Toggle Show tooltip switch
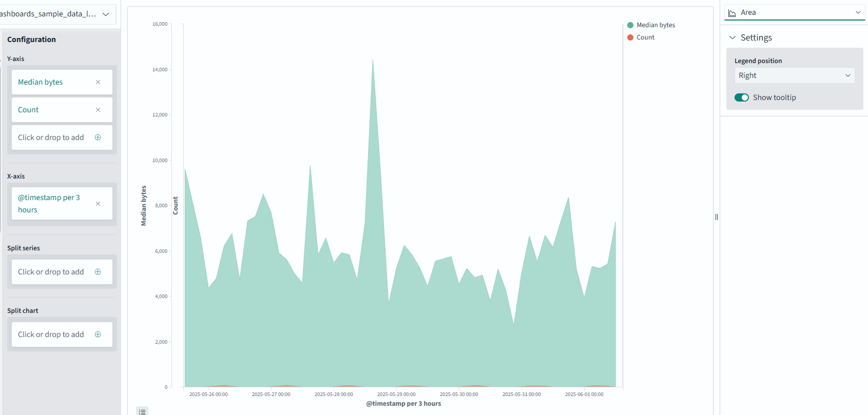This screenshot has width=868, height=415. [742, 97]
